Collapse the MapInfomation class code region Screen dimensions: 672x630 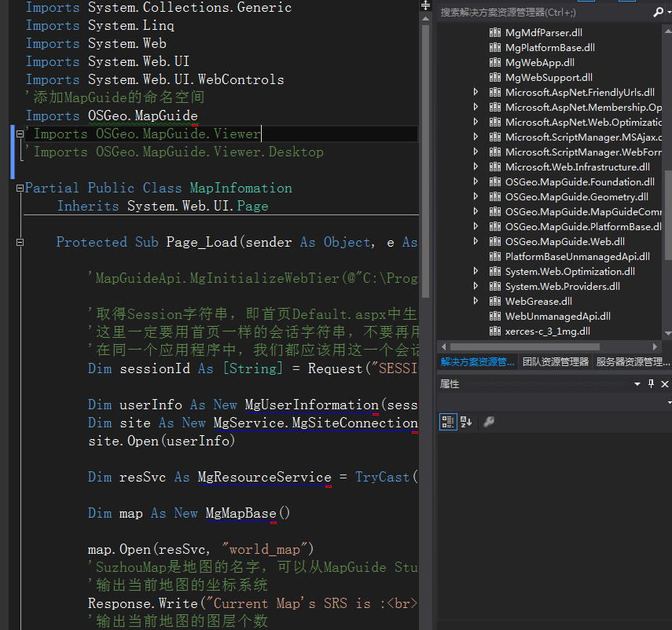click(20, 189)
